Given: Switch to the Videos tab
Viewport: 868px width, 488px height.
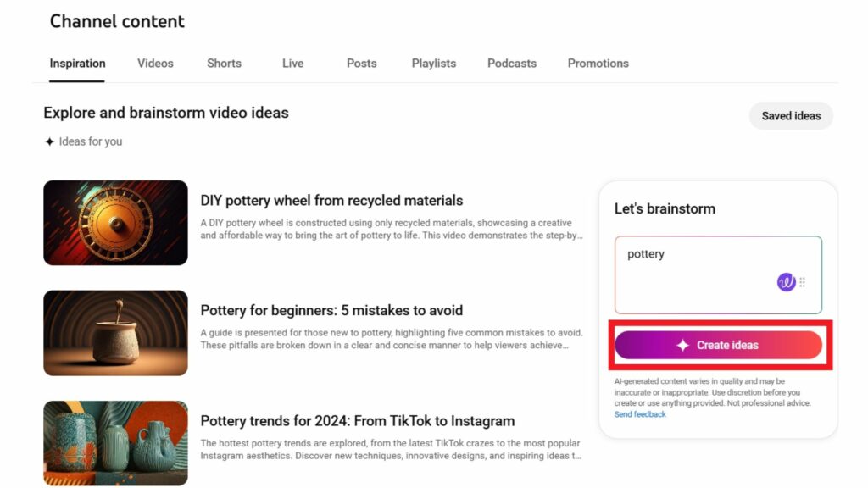Looking at the screenshot, I should 155,64.
